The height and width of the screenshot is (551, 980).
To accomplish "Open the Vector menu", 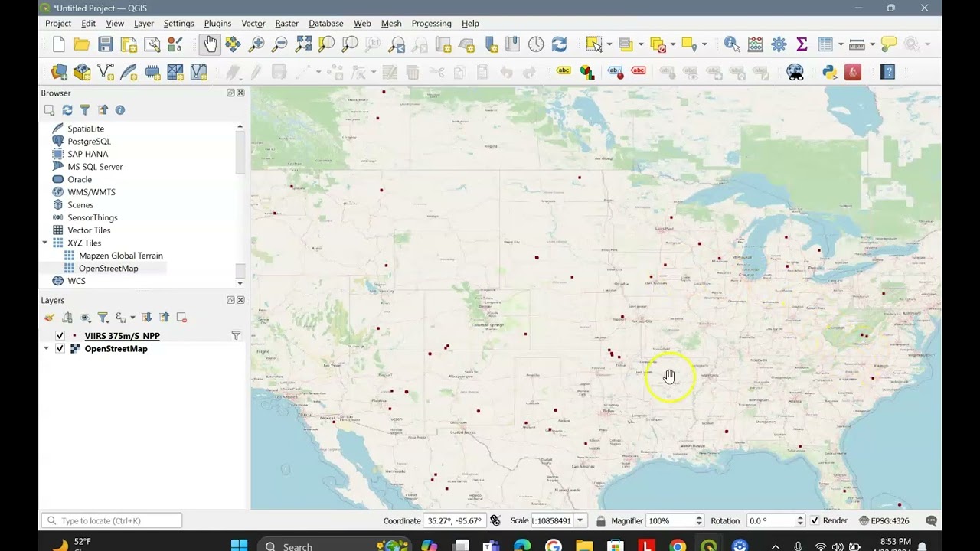I will tap(253, 24).
